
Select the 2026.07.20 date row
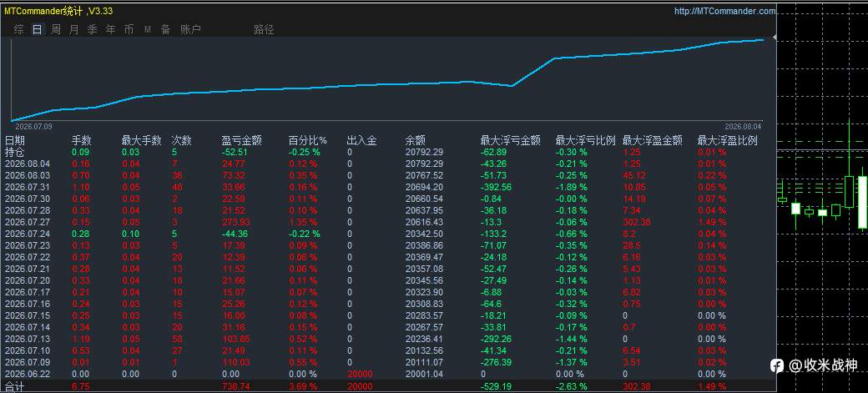27,280
